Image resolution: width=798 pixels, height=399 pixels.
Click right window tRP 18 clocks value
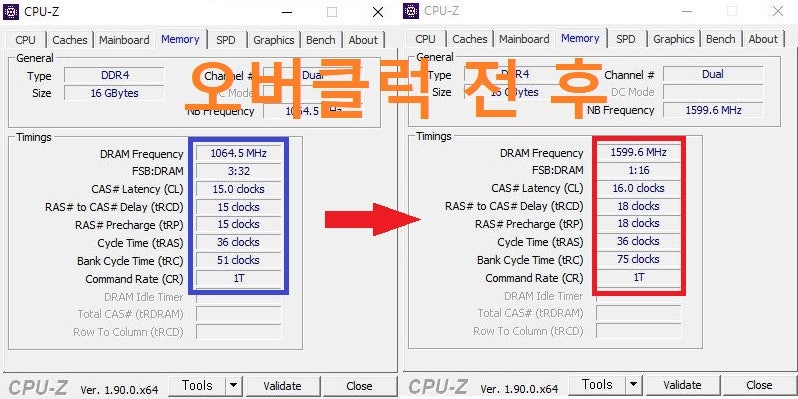pyautogui.click(x=638, y=223)
